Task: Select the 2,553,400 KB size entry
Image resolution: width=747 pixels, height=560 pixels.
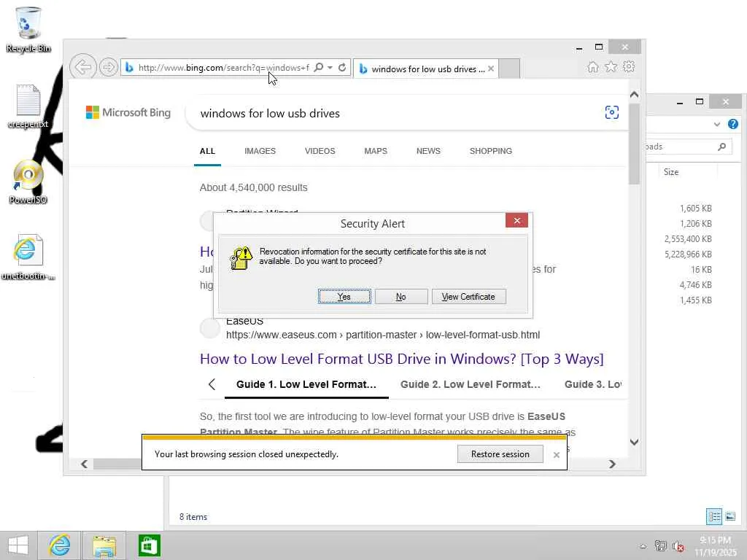Action: point(687,238)
